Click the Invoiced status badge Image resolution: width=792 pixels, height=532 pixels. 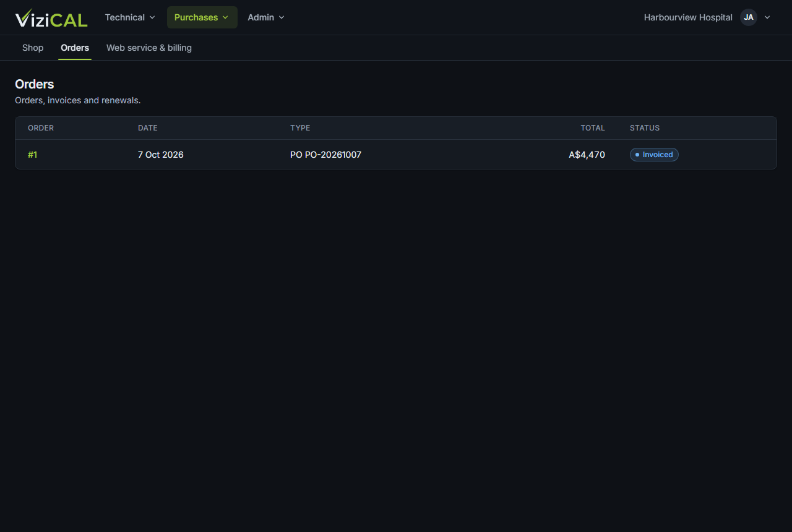coord(654,155)
